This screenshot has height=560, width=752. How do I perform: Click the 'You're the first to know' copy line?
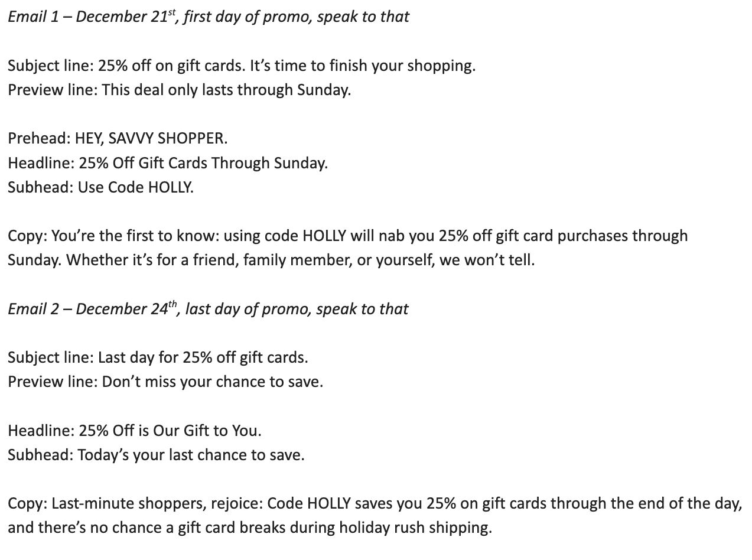[x=347, y=236]
